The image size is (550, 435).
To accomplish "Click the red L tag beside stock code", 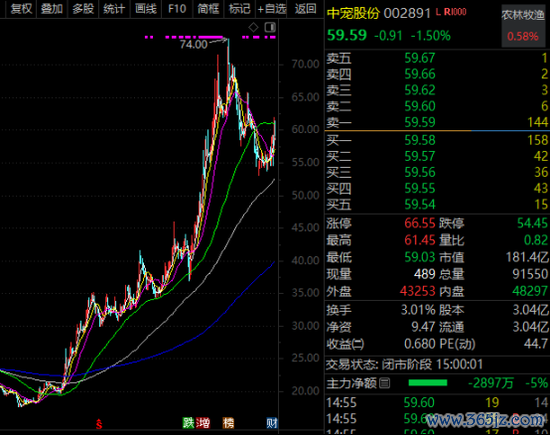I will coord(438,12).
